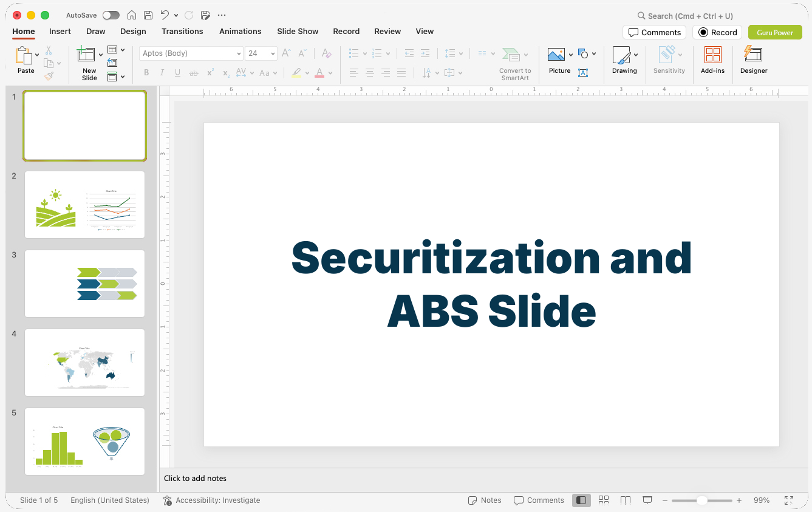812x512 pixels.
Task: Expand the Bullets list dropdown arrow
Action: tap(364, 53)
